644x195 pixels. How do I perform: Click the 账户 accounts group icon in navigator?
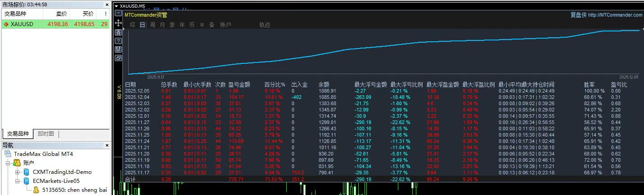17,163
